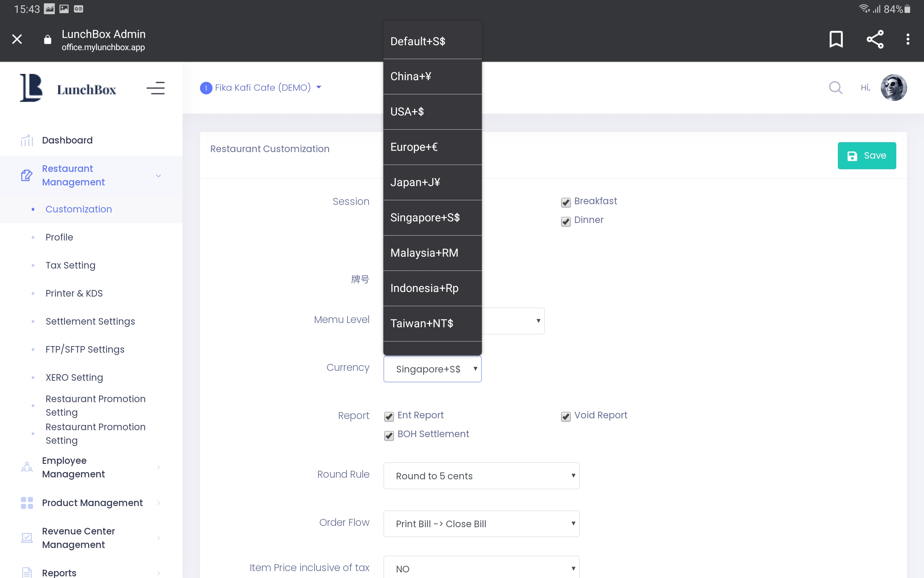Toggle the Void Report checkbox
Viewport: 924px width, 578px height.
pyautogui.click(x=566, y=416)
